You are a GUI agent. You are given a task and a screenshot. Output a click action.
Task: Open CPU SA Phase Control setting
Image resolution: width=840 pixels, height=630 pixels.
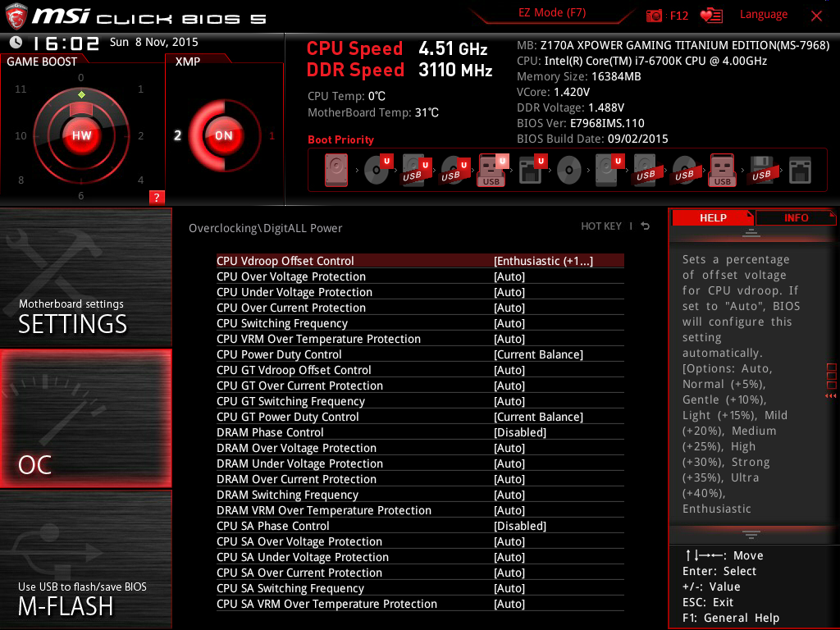click(x=420, y=526)
